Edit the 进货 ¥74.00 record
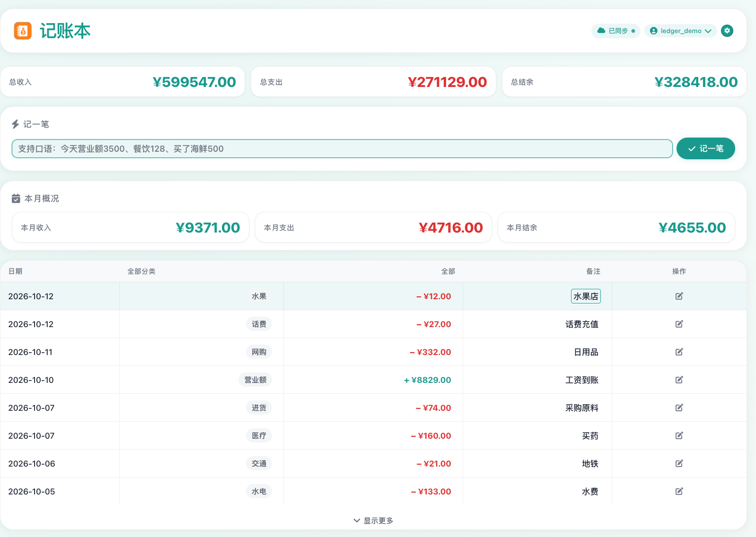The height and width of the screenshot is (537, 756). coord(679,407)
